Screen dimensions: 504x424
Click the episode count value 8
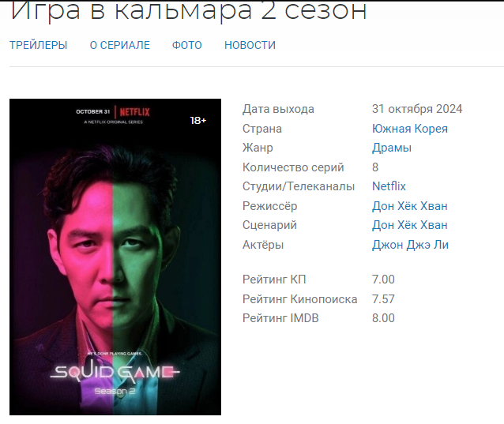(375, 167)
